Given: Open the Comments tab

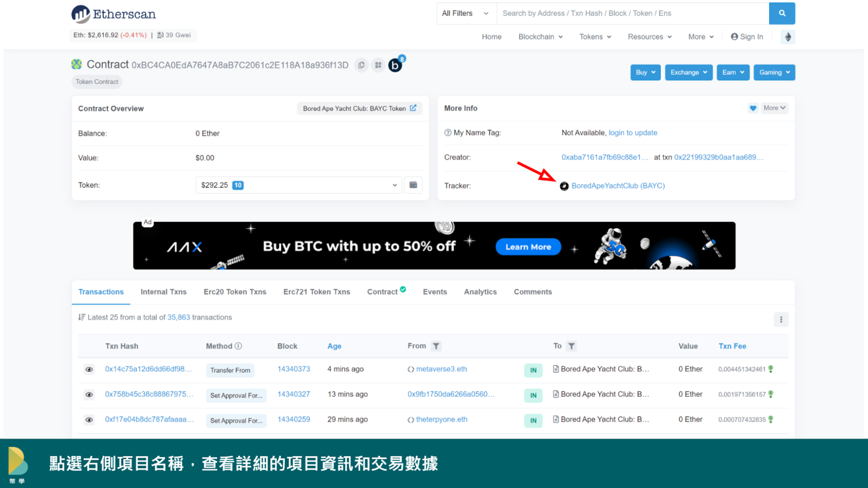Looking at the screenshot, I should tap(533, 292).
